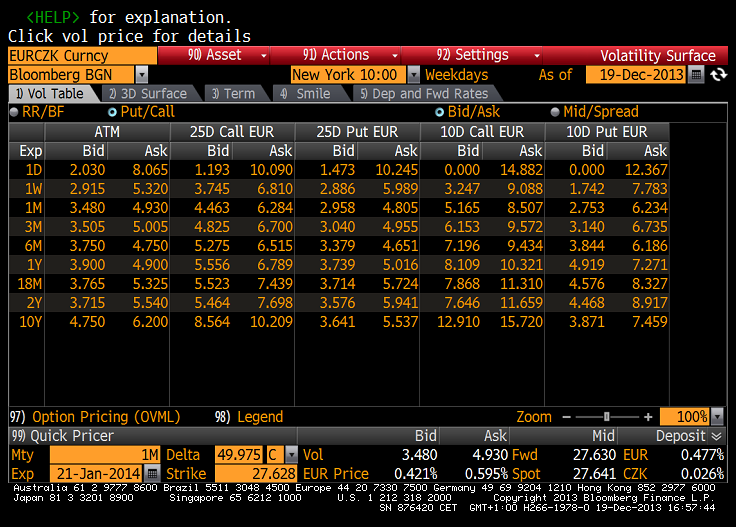Screen dimensions: 736x527
Task: Click 10D Put bid 4.468 for 2Y
Action: pyautogui.click(x=587, y=303)
